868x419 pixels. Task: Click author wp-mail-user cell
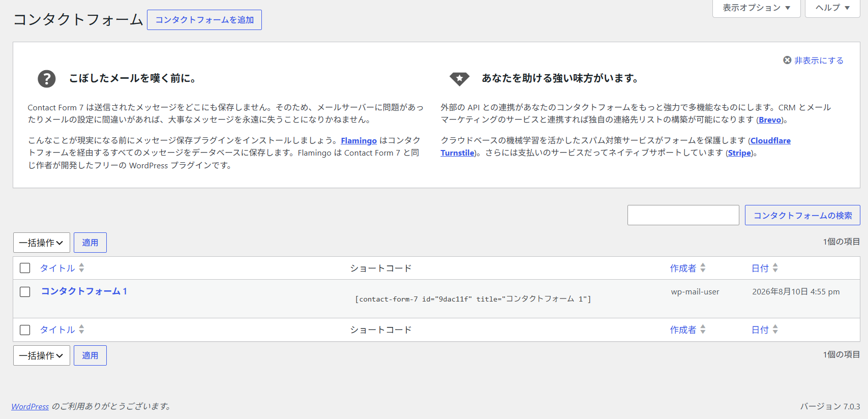(695, 292)
